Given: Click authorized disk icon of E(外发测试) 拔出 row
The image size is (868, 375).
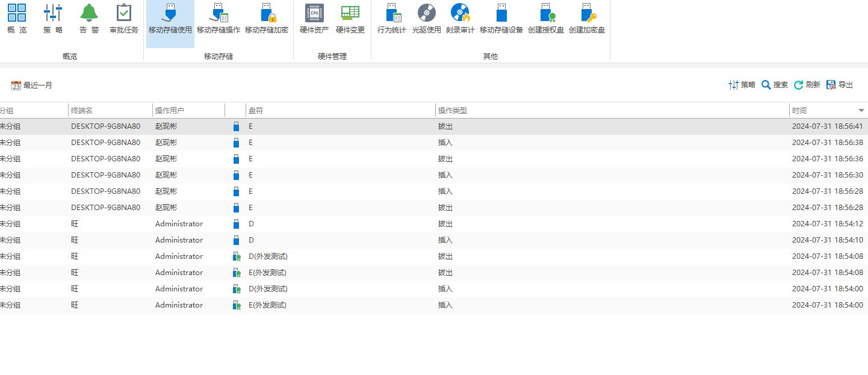Looking at the screenshot, I should (x=237, y=273).
